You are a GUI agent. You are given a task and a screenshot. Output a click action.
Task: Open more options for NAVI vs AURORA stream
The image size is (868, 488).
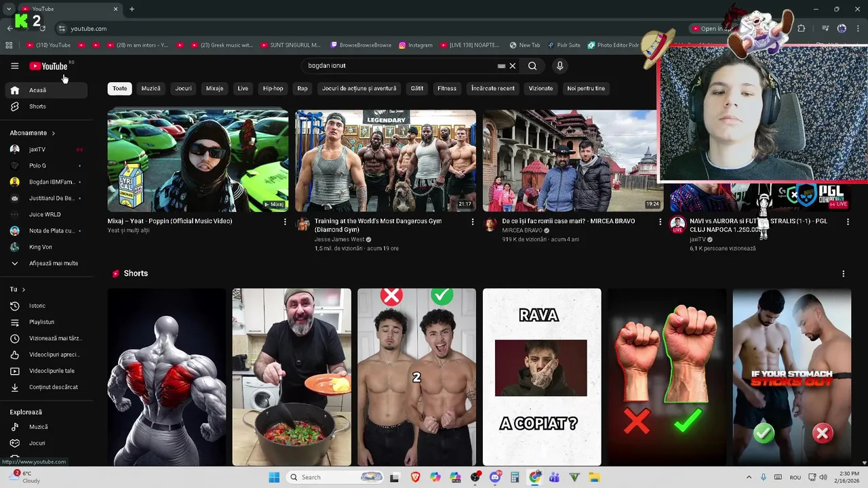coord(848,222)
